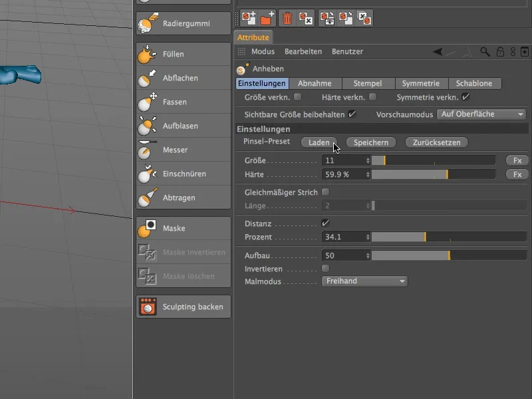Viewport: 532px width, 399px height.
Task: Click sculpt layer eye visibility merge icon
Action: (x=327, y=18)
